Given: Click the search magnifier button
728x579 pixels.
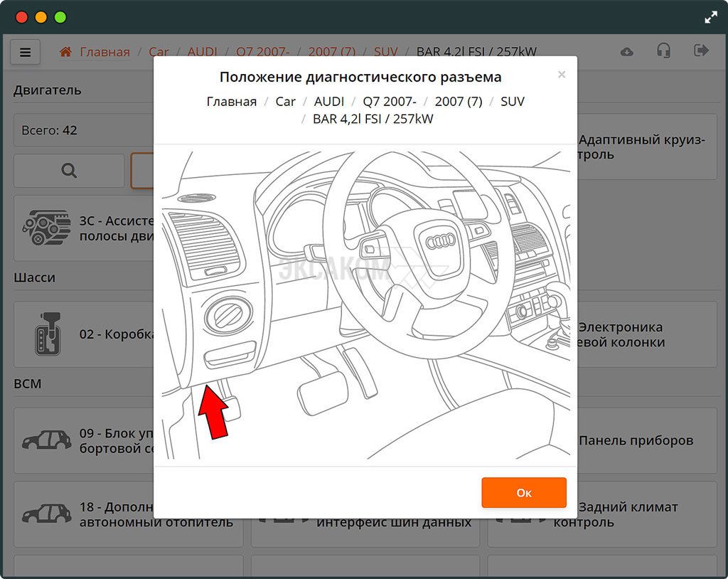Looking at the screenshot, I should point(69,171).
